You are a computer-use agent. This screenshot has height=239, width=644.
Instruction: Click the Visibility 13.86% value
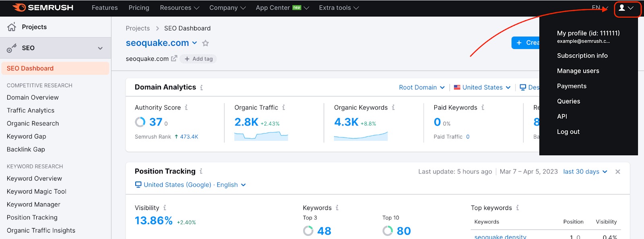pyautogui.click(x=154, y=220)
